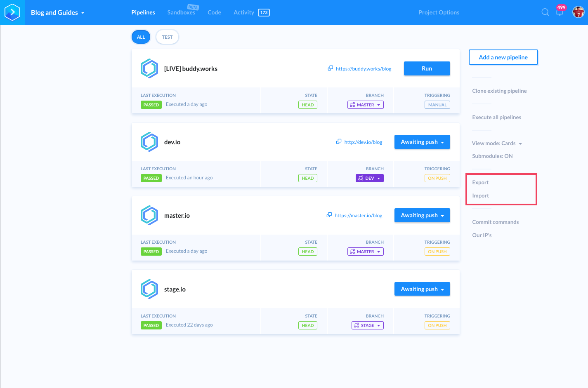Screen dimensions: 588x388
Task: Switch to the Sandboxes tab
Action: 181,12
